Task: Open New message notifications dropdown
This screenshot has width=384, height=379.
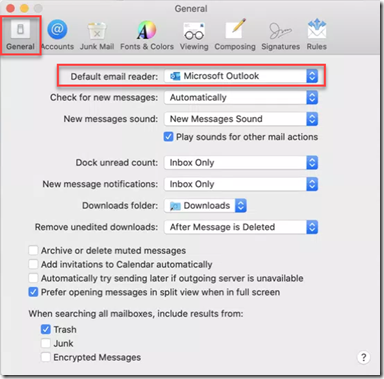Action: (x=241, y=184)
